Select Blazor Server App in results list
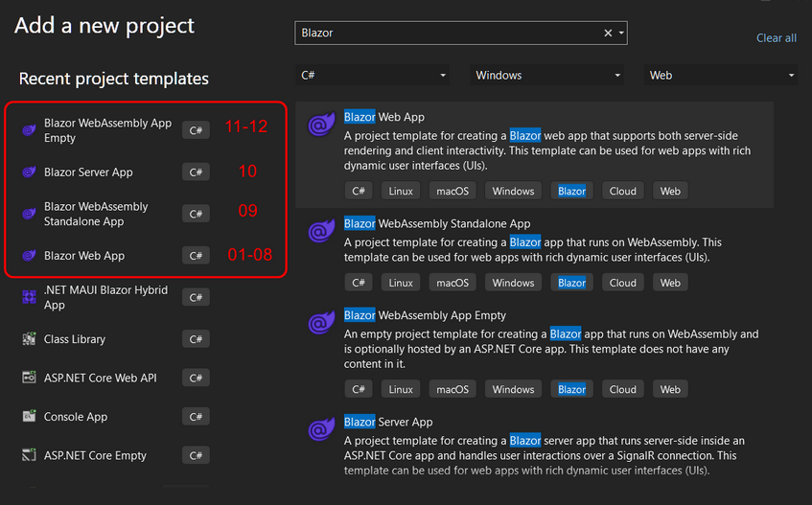 [534, 448]
